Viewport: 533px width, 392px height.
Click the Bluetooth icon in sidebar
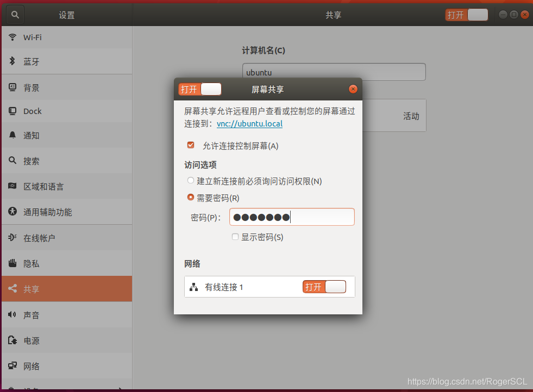pos(12,61)
